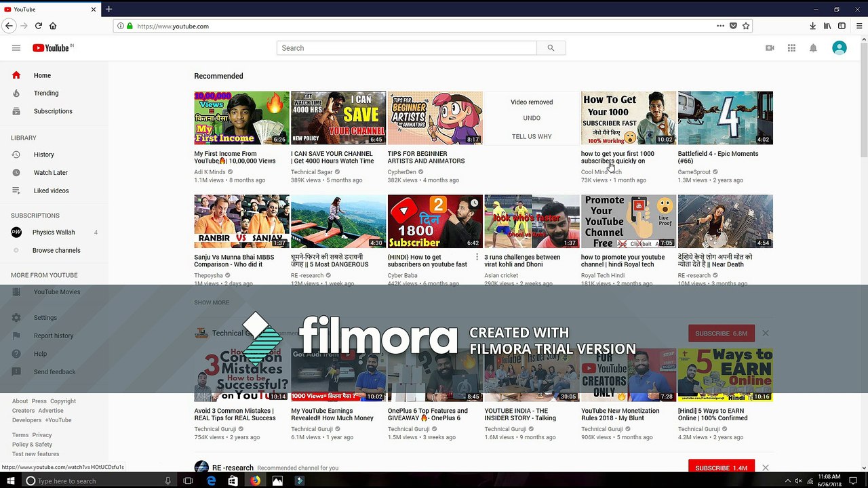
Task: Open the Microsoft Store taskbar icon
Action: [233, 481]
